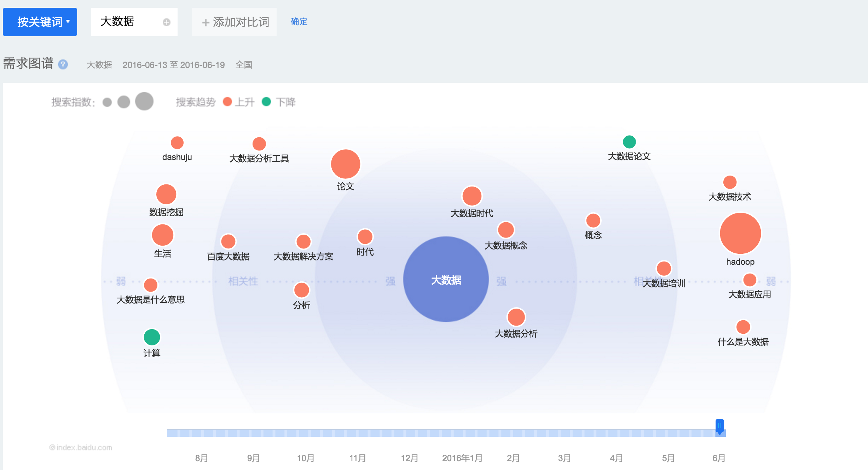Select the 数据挖掘 bubble

[x=166, y=194]
